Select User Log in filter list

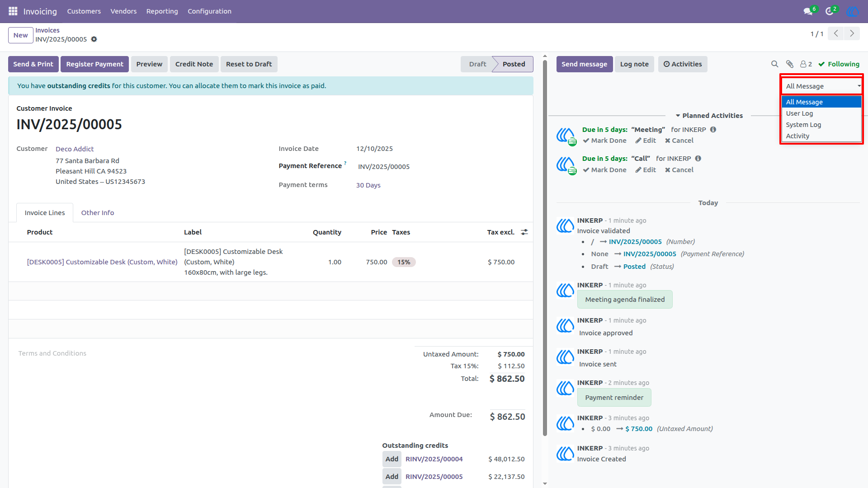click(821, 113)
